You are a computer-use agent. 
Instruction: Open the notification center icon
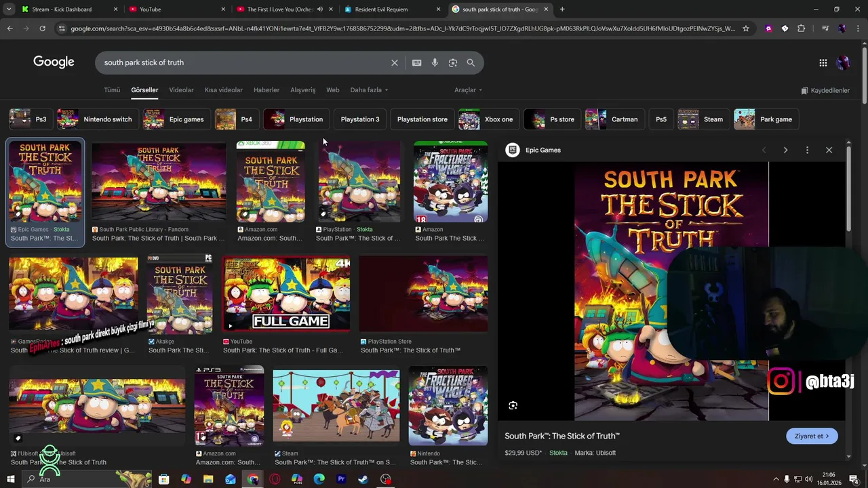854,479
